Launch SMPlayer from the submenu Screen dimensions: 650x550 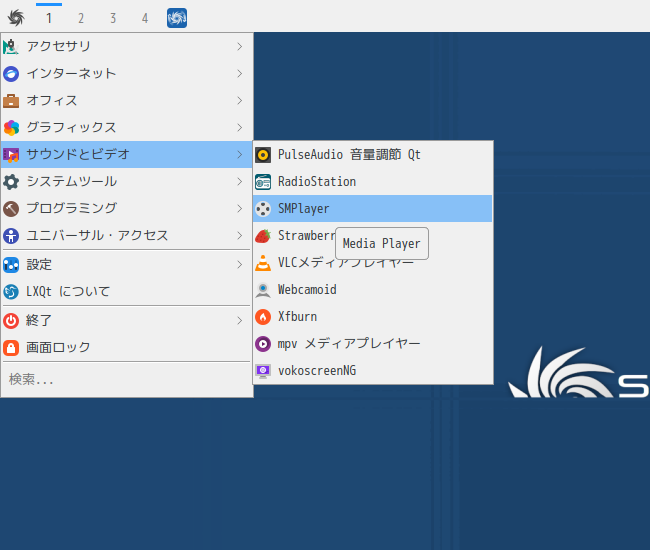coord(372,208)
